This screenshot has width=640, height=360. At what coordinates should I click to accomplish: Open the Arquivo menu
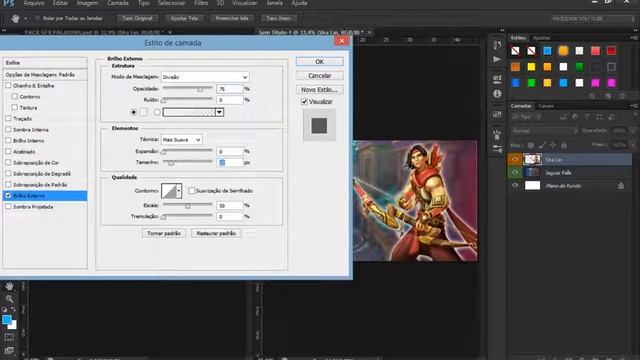[x=34, y=3]
